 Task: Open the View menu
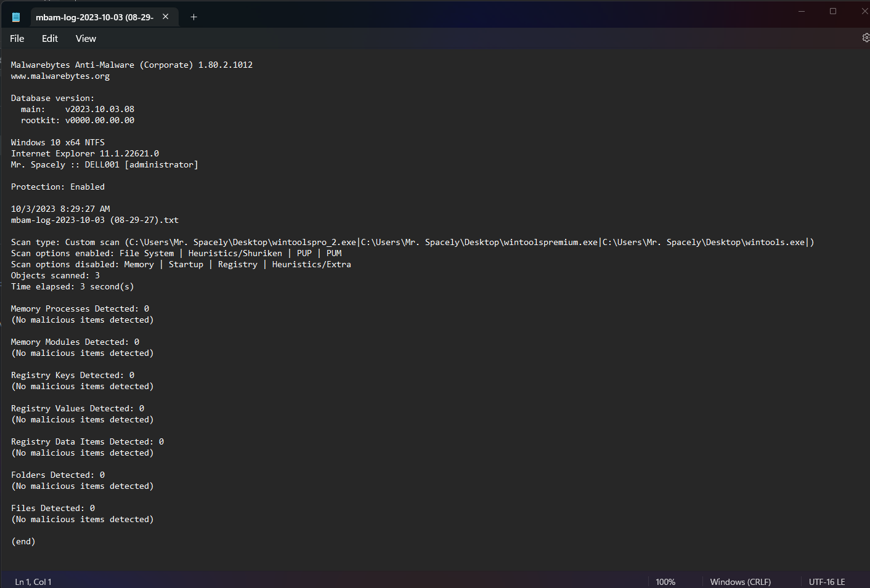[x=86, y=39]
